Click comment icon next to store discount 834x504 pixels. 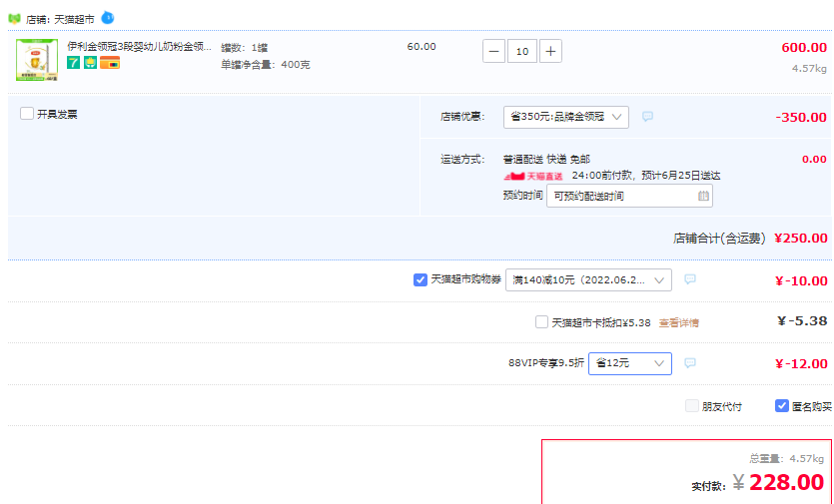pyautogui.click(x=647, y=117)
